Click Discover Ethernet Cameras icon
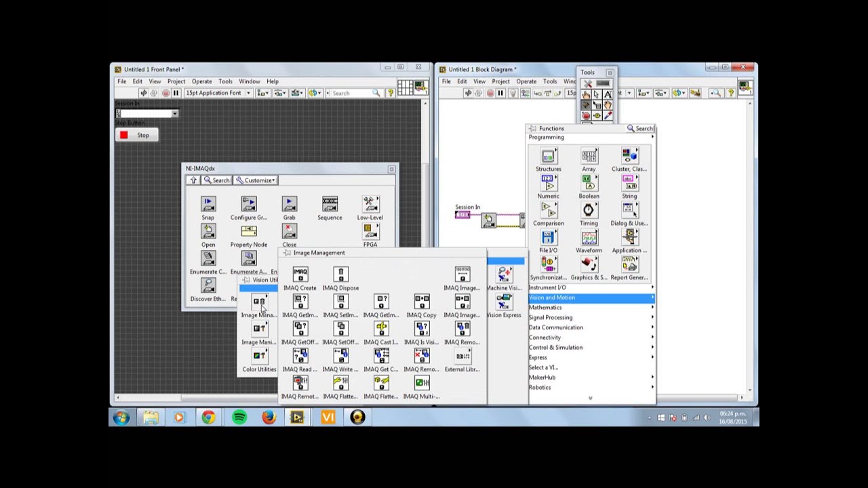Screen dimensions: 868x488 coord(208,285)
